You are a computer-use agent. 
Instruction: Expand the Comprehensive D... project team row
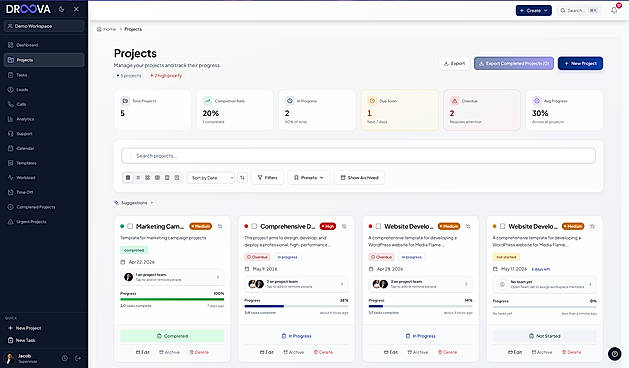coord(296,284)
